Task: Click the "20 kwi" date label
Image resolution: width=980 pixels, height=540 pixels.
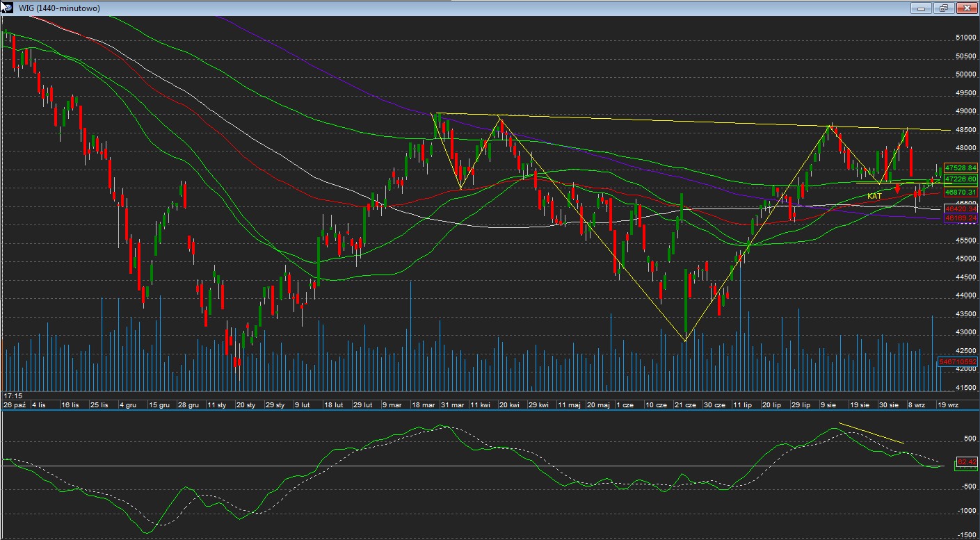Action: 509,404
